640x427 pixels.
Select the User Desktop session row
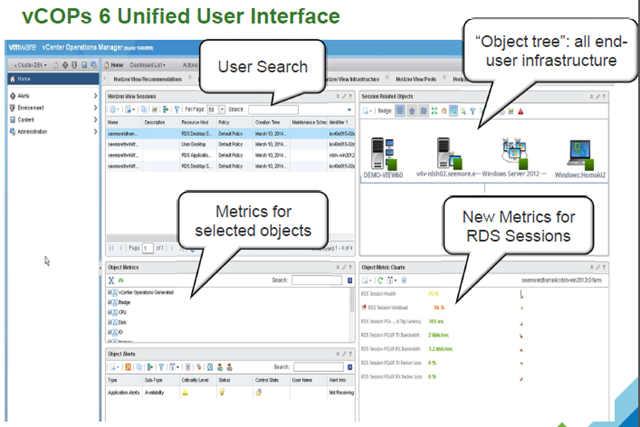point(230,145)
